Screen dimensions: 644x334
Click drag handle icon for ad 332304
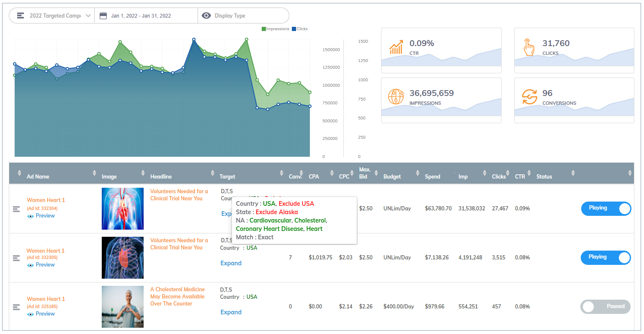coord(16,209)
